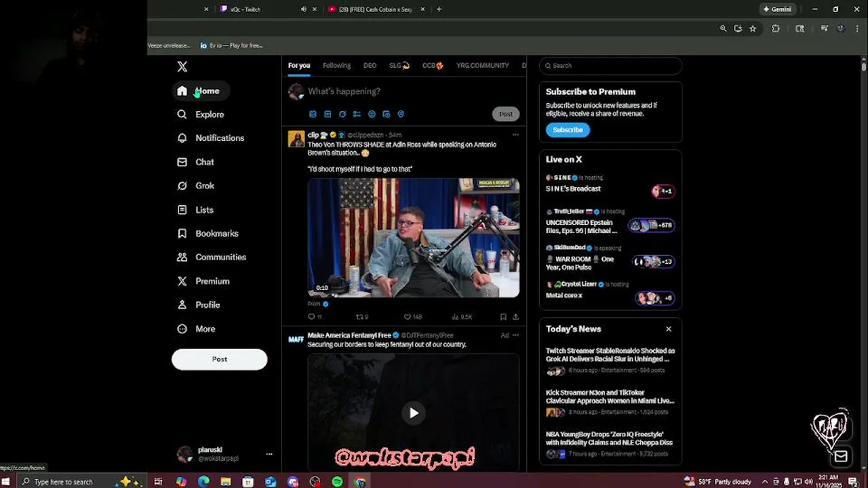Open Lists from the sidebar
The height and width of the screenshot is (488, 868).
[x=195, y=210]
